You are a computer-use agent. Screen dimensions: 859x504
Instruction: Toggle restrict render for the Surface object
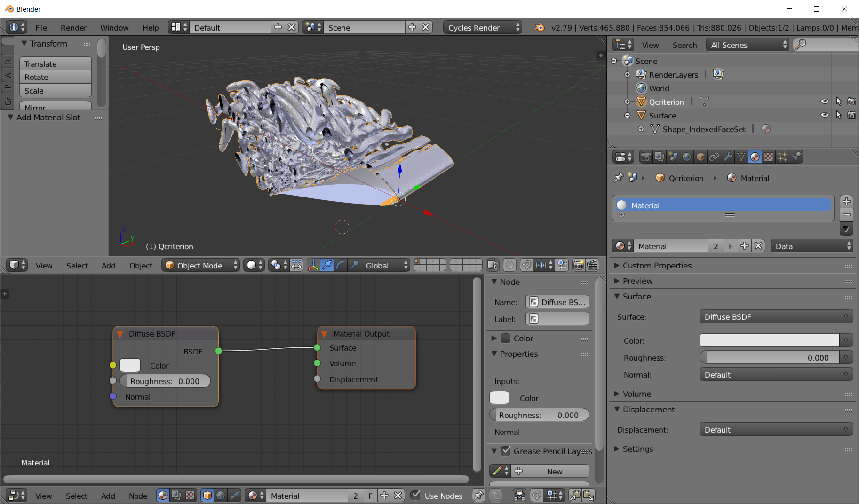click(851, 115)
